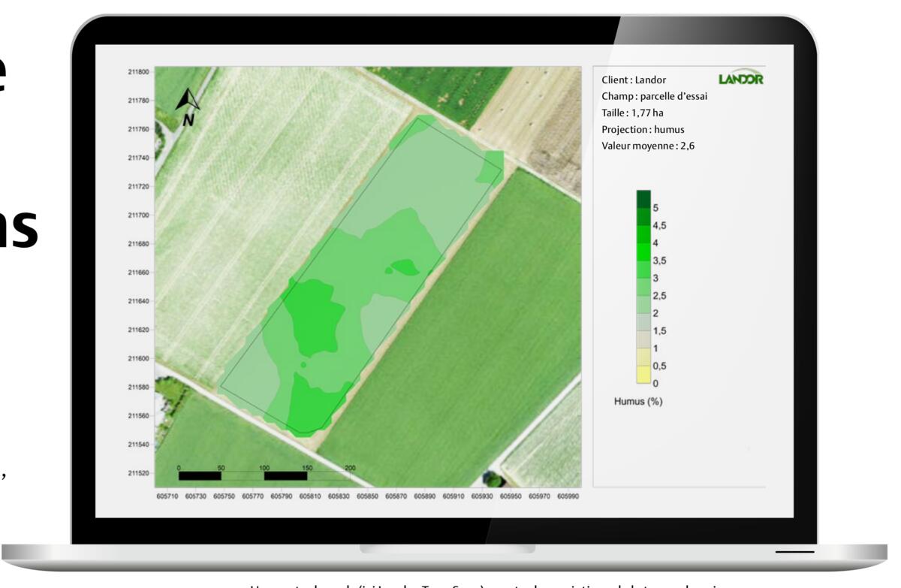Select the yellow swatch at legend bottom

click(x=643, y=375)
